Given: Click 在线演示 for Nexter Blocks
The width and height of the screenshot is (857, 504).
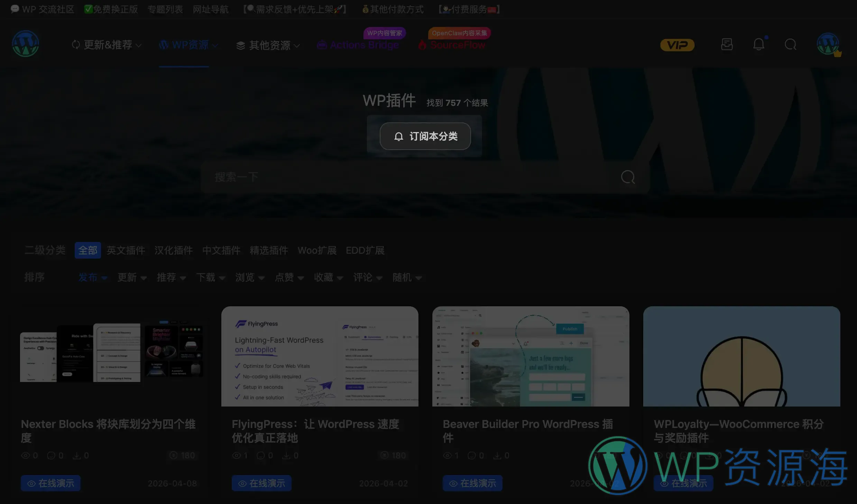Looking at the screenshot, I should (x=50, y=483).
